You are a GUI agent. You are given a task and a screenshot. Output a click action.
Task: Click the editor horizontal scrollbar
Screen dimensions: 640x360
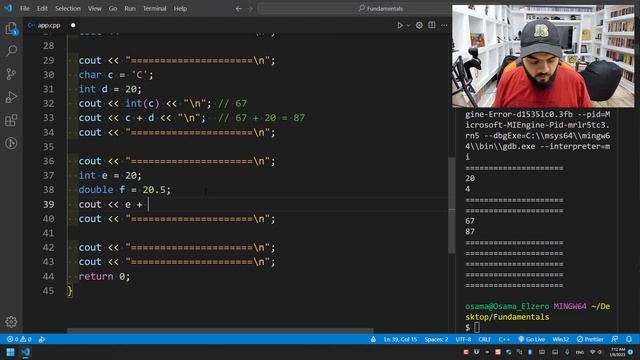tap(220, 331)
